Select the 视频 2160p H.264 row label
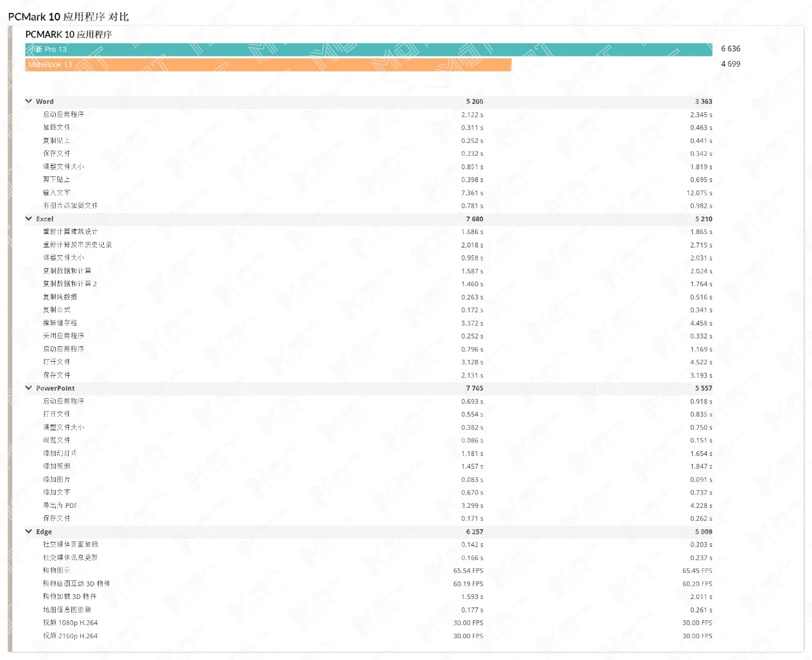 [x=71, y=636]
